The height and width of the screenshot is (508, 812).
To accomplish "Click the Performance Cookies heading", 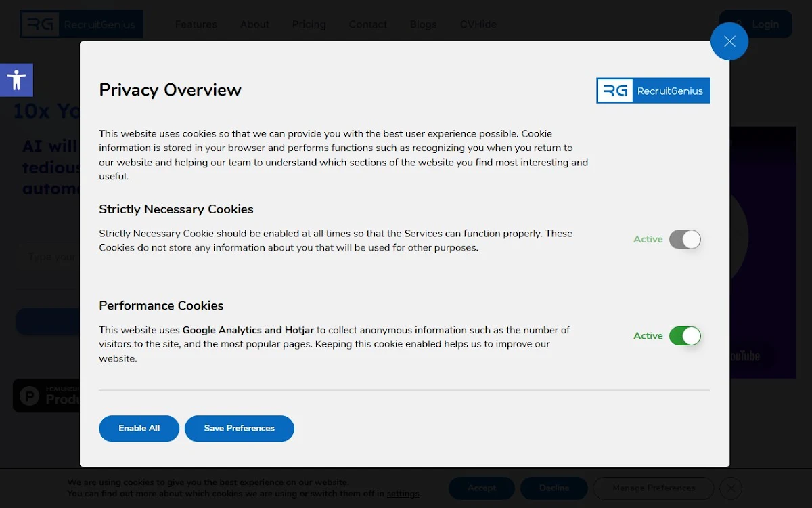I will tap(162, 305).
